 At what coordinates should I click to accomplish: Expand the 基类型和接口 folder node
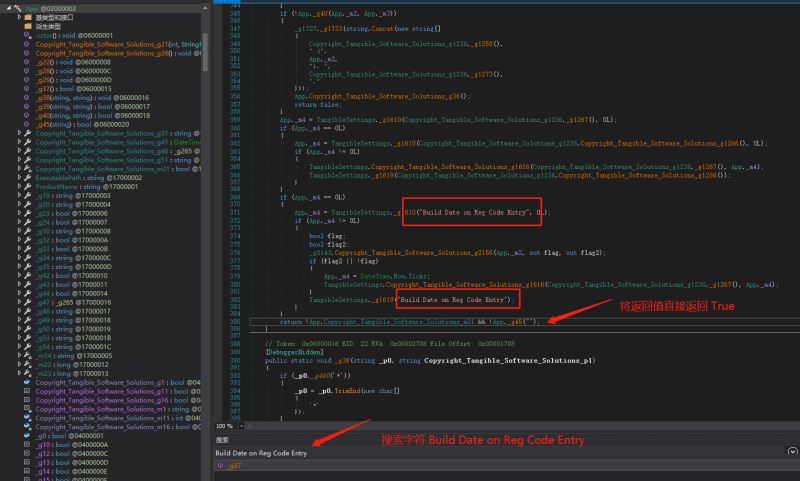point(19,17)
